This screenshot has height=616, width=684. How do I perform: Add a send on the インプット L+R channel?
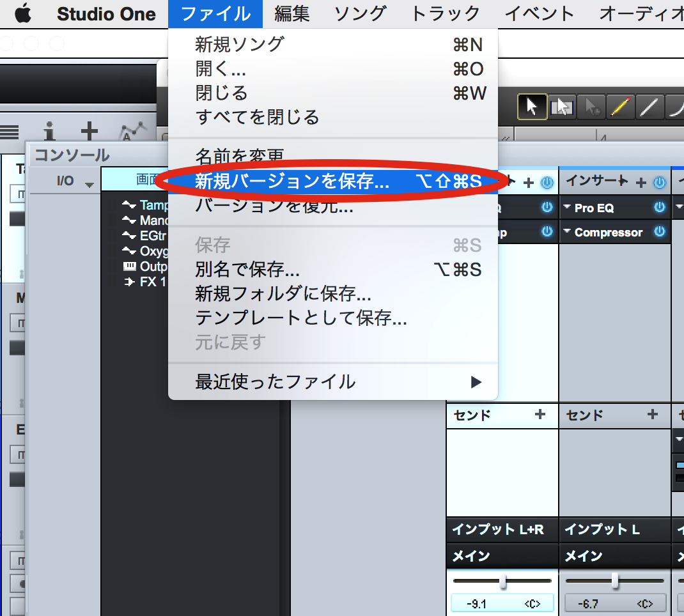click(x=540, y=414)
